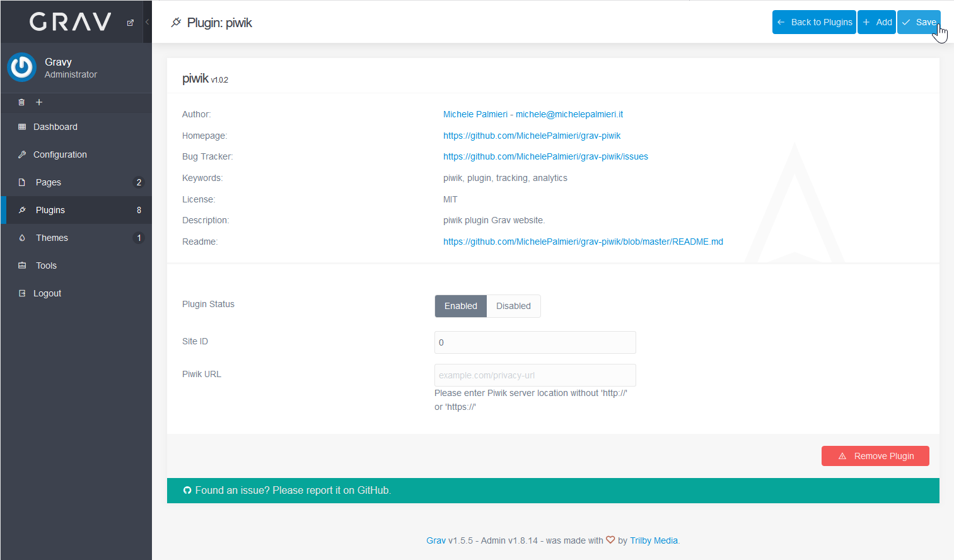This screenshot has width=954, height=560.
Task: Click the Grav link in the footer
Action: click(x=436, y=540)
